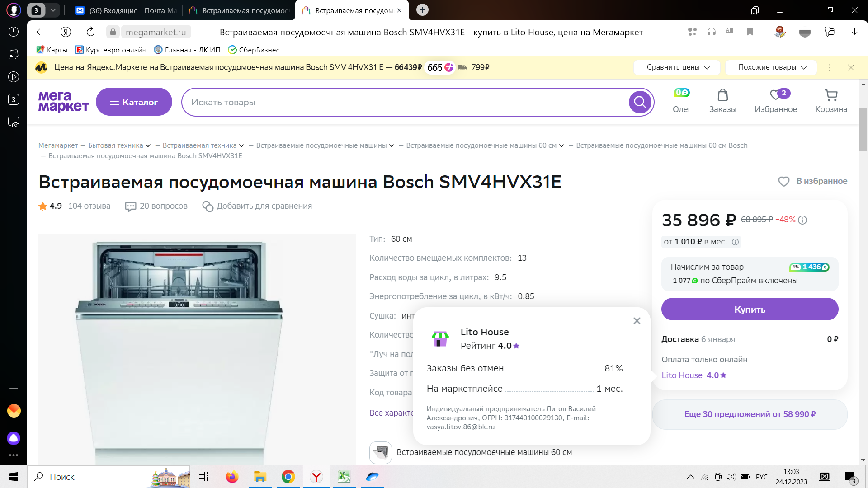The width and height of the screenshot is (868, 488).
Task: Open the Олег profile account
Action: [x=681, y=101]
